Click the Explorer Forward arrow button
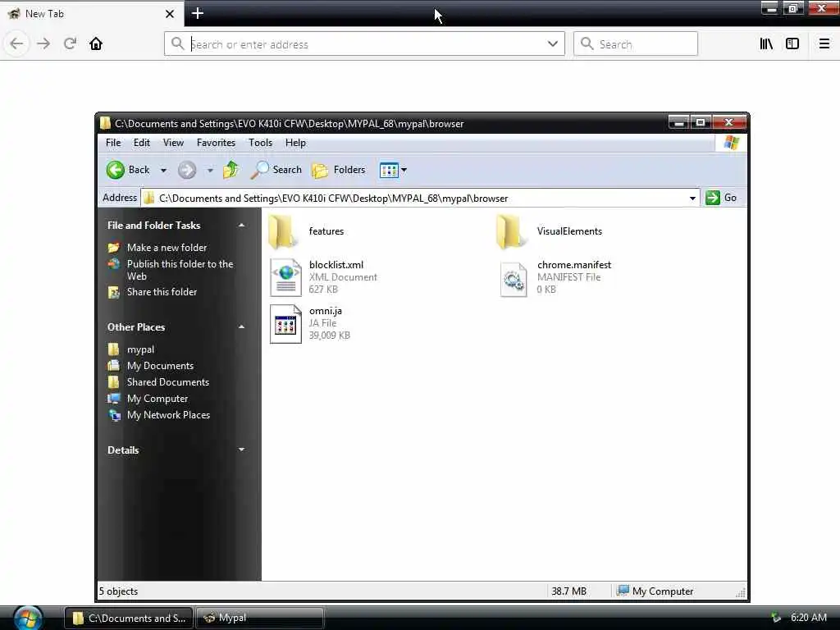The width and height of the screenshot is (840, 630). click(186, 171)
